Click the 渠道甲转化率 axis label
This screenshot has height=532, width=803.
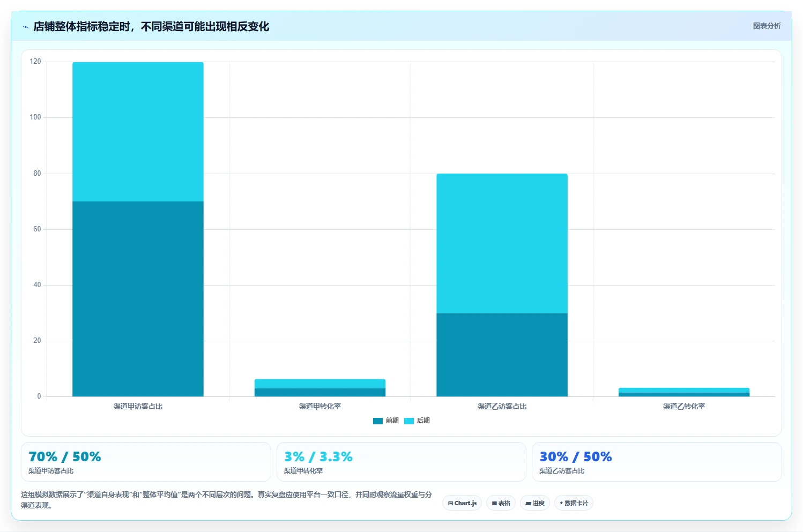click(x=320, y=406)
